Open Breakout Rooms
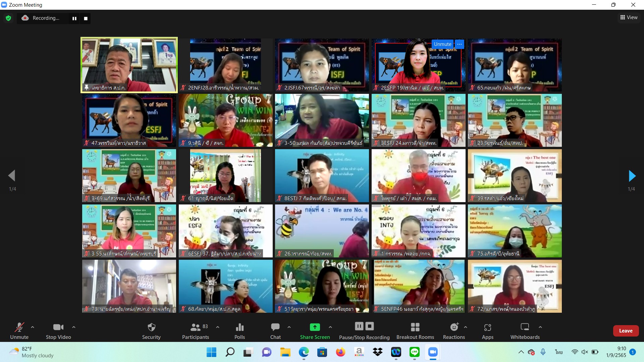Screen dimensions: 644x362 click(415, 330)
